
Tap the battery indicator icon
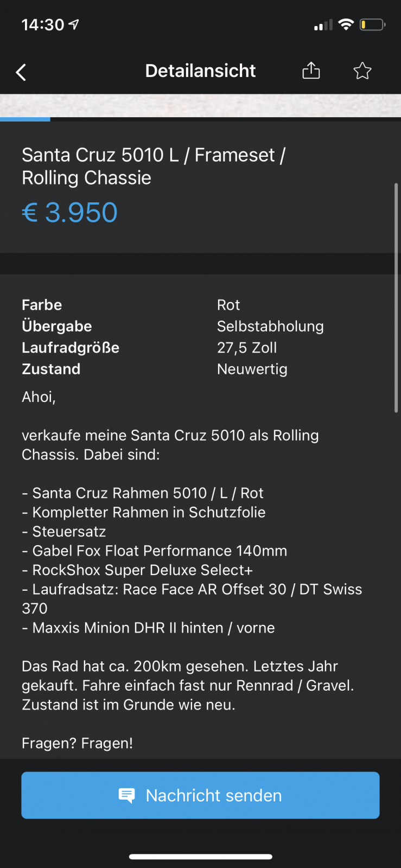[x=372, y=25]
